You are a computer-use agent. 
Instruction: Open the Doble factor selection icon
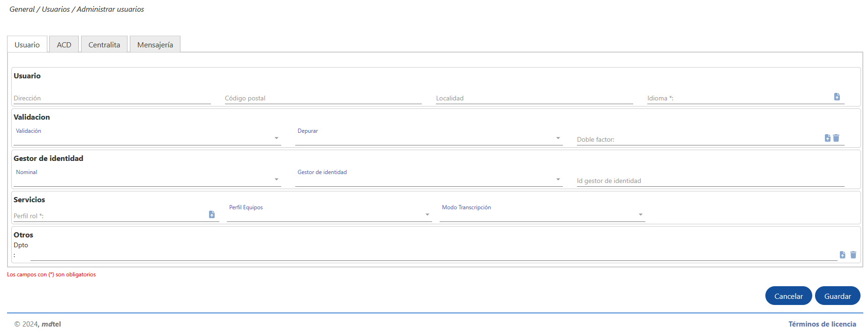[828, 138]
